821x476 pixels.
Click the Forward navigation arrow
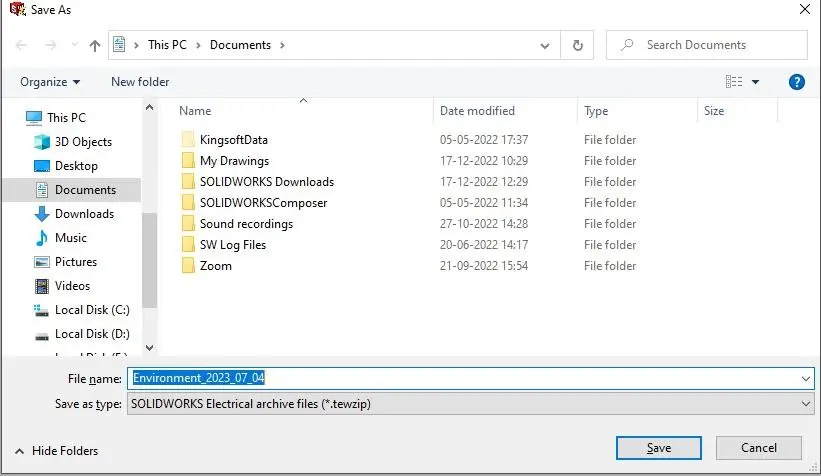tap(51, 46)
